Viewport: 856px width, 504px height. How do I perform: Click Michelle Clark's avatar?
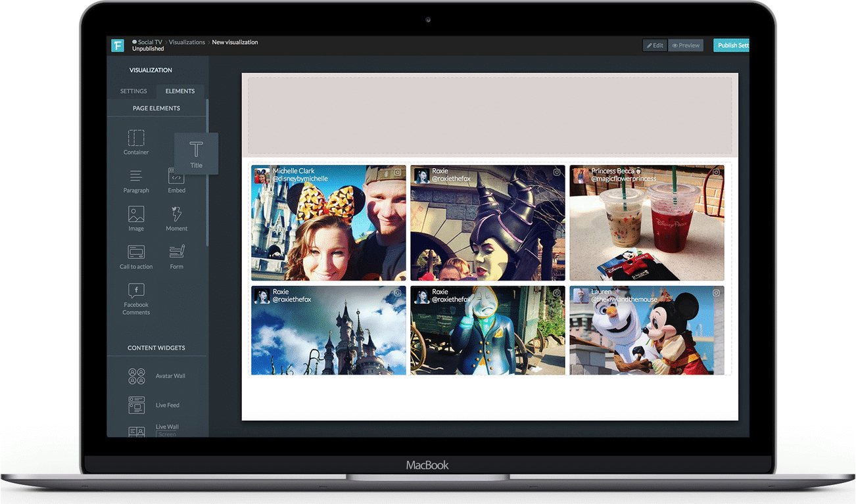pyautogui.click(x=262, y=175)
